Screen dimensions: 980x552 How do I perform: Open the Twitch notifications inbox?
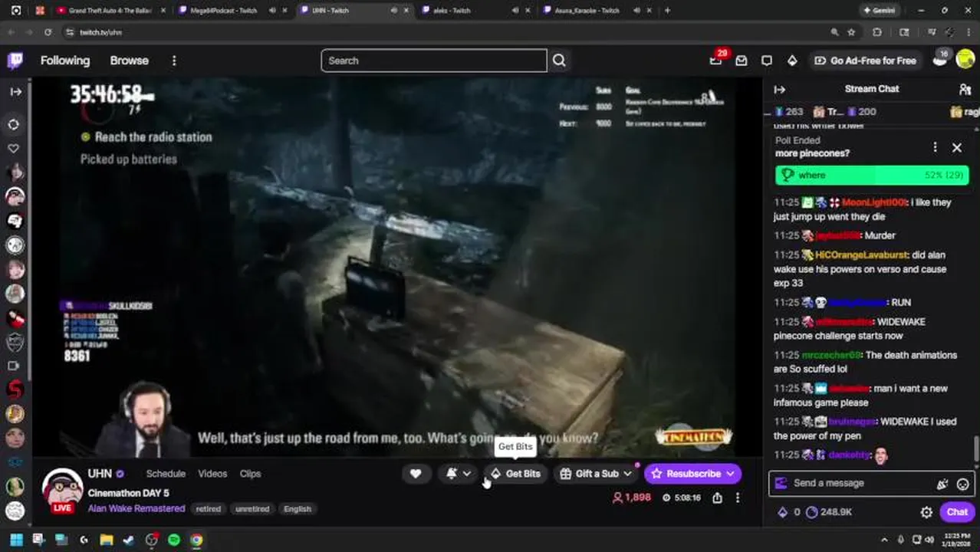(741, 61)
